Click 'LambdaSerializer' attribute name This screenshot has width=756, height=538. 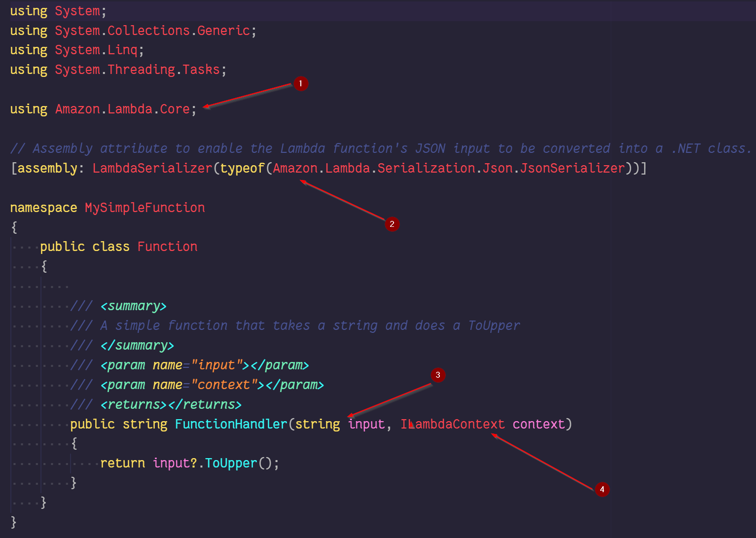(x=152, y=168)
